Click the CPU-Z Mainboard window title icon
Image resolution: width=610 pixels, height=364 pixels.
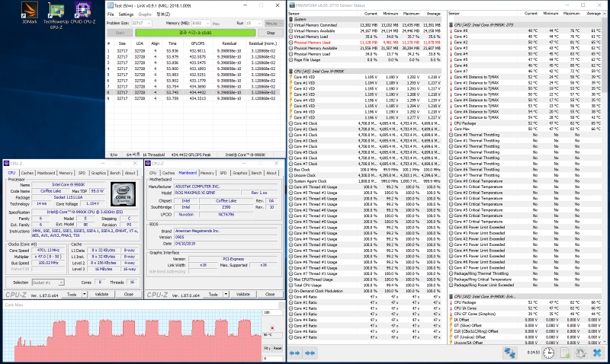148,163
